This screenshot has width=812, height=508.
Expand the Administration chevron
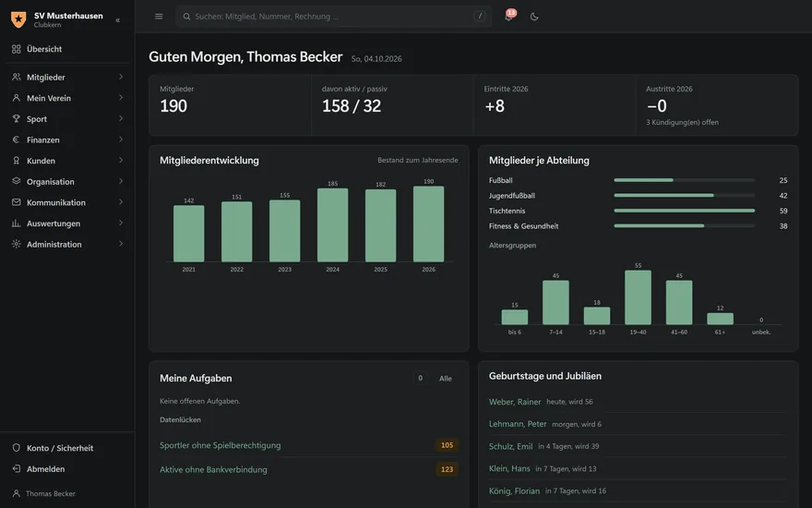121,244
